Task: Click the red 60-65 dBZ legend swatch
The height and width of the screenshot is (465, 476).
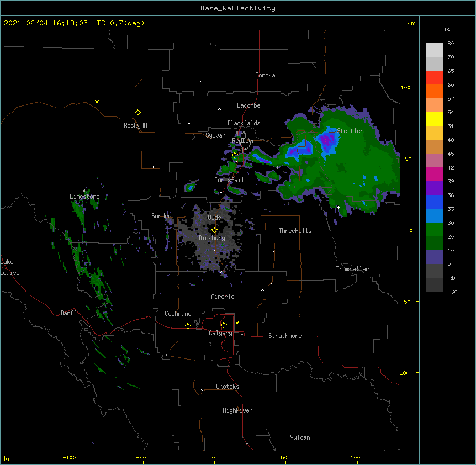Action: point(434,78)
